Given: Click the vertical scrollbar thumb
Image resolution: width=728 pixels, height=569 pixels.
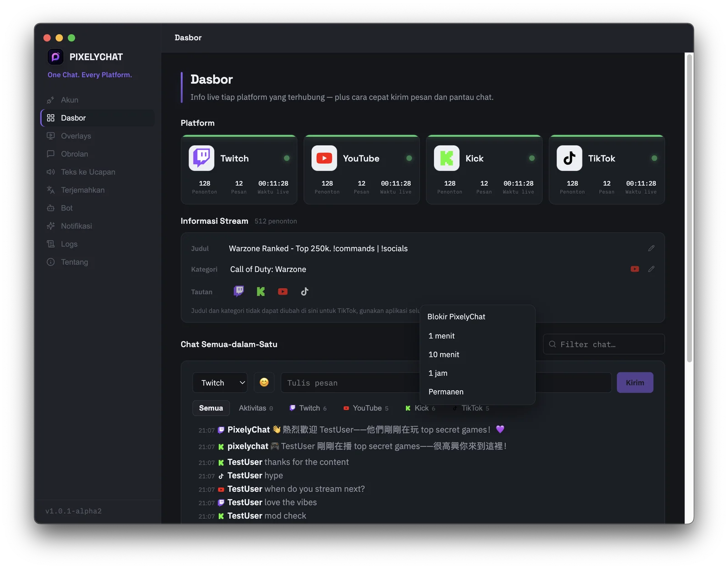Looking at the screenshot, I should click(689, 208).
